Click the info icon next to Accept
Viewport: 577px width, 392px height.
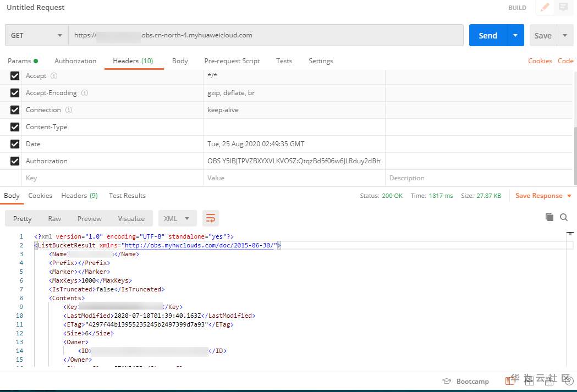pyautogui.click(x=54, y=76)
